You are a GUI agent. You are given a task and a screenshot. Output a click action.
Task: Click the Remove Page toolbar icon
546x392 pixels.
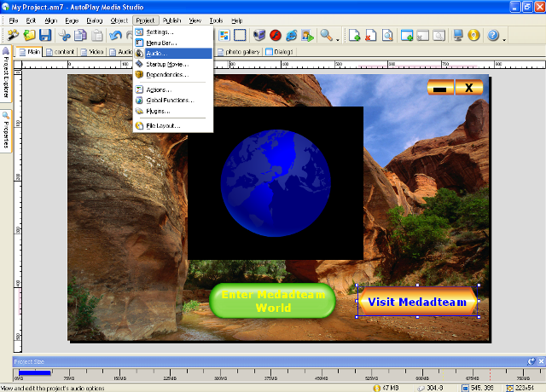point(371,36)
